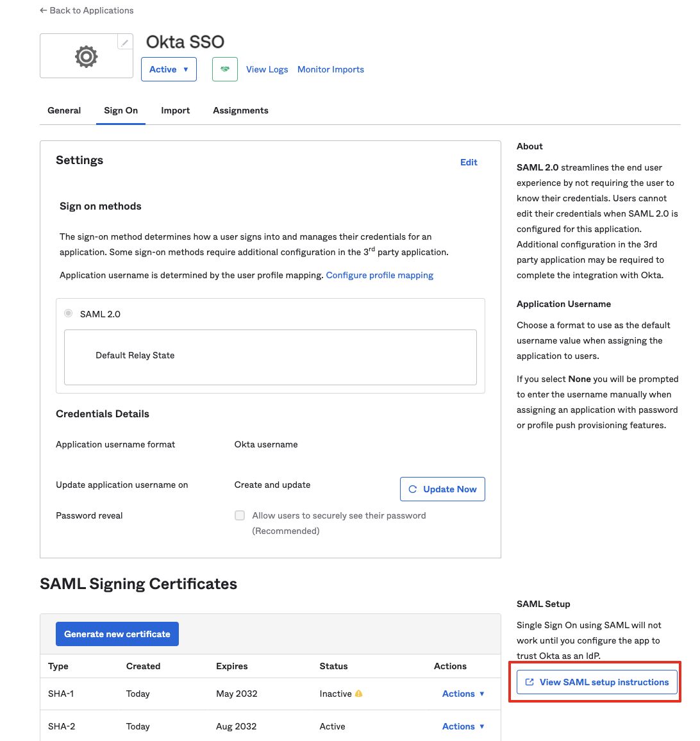Viewport: 700px width, 741px height.
Task: Click Edit in the Settings panel
Action: (469, 162)
